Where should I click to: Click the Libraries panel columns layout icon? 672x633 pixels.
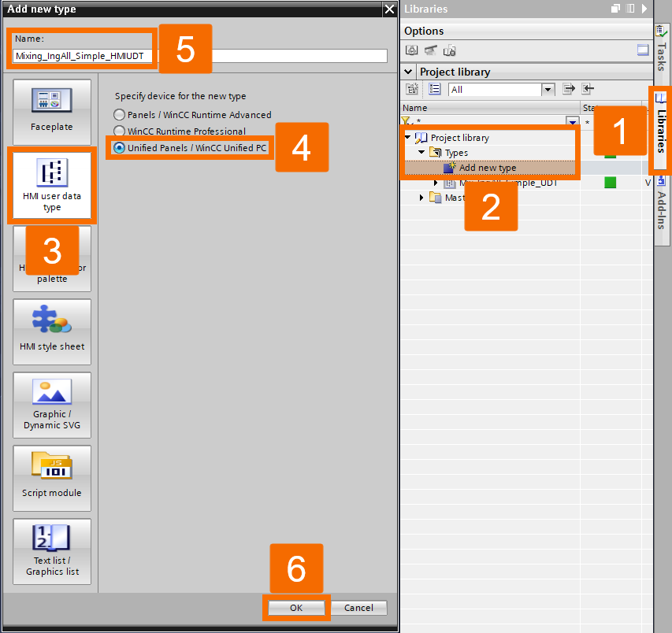pyautogui.click(x=630, y=9)
